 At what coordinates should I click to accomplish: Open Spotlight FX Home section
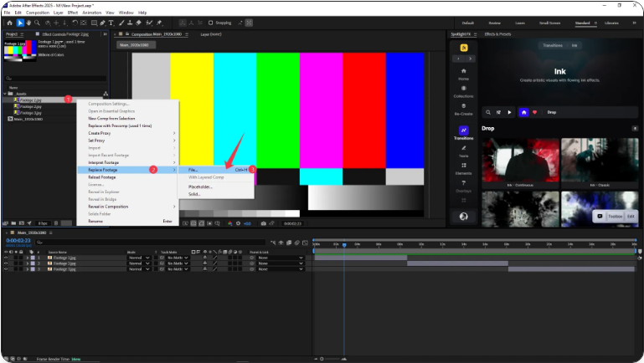(463, 73)
